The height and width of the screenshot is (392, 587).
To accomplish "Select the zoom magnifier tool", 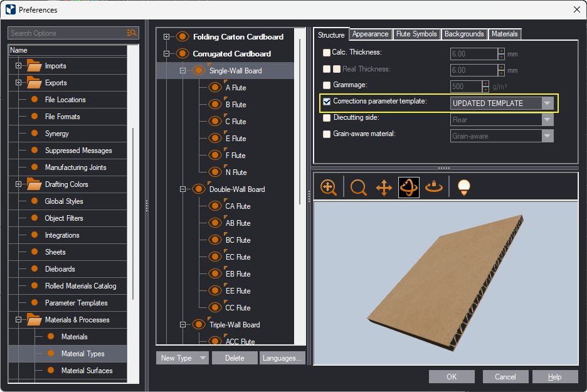I will click(x=359, y=187).
